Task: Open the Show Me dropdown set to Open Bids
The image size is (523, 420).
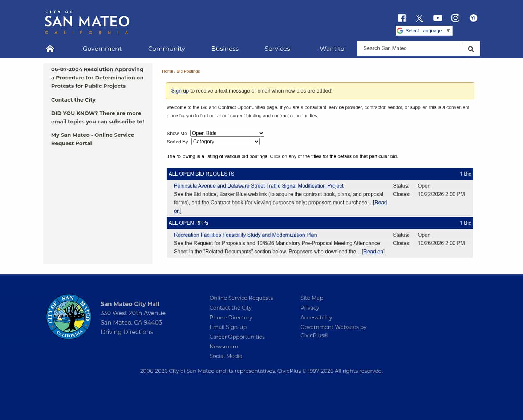Action: (x=227, y=133)
